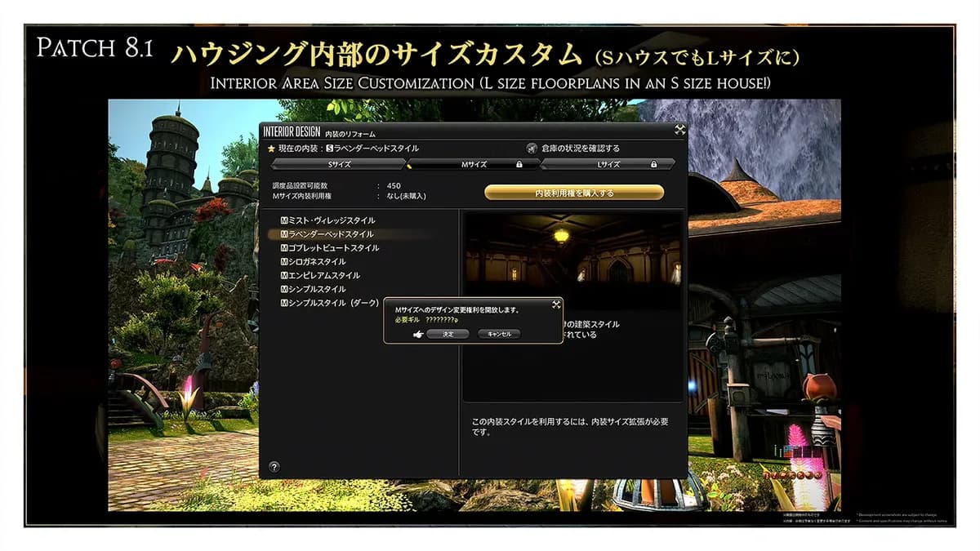Screen dimensions: 980x551
Task: Click the 調度品設置可能数 value 450
Action: (x=394, y=186)
